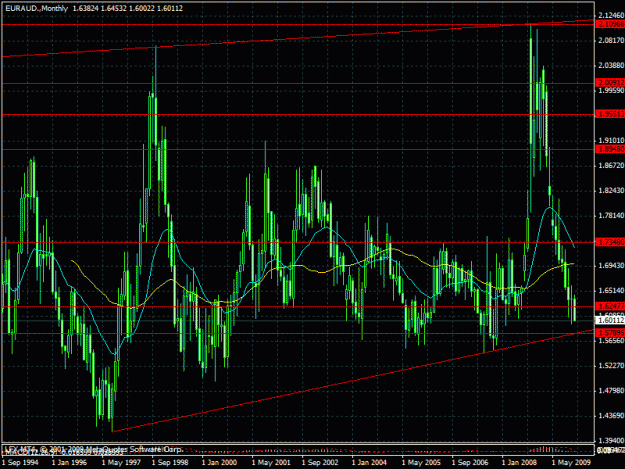The width and height of the screenshot is (625, 469).
Task: Click the red 2.00912 level price tag
Action: tap(610, 83)
